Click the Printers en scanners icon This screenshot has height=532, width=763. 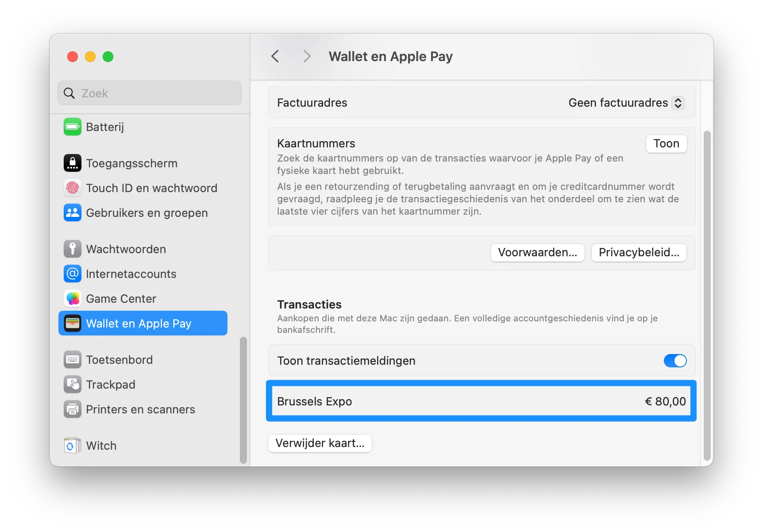tap(73, 409)
